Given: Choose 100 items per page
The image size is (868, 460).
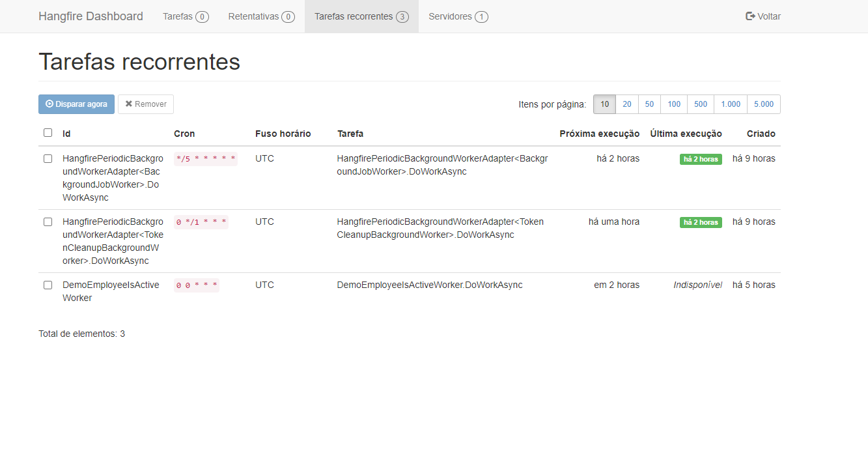Looking at the screenshot, I should (674, 104).
